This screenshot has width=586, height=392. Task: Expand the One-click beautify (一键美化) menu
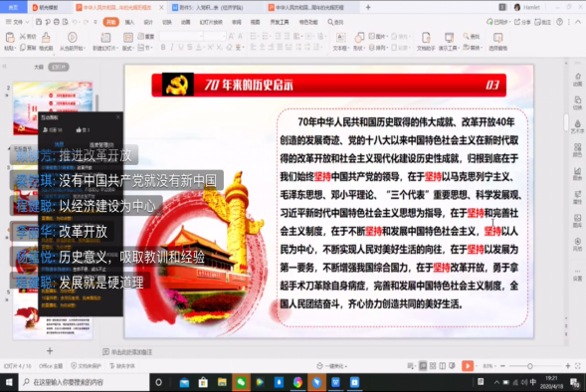point(332,366)
